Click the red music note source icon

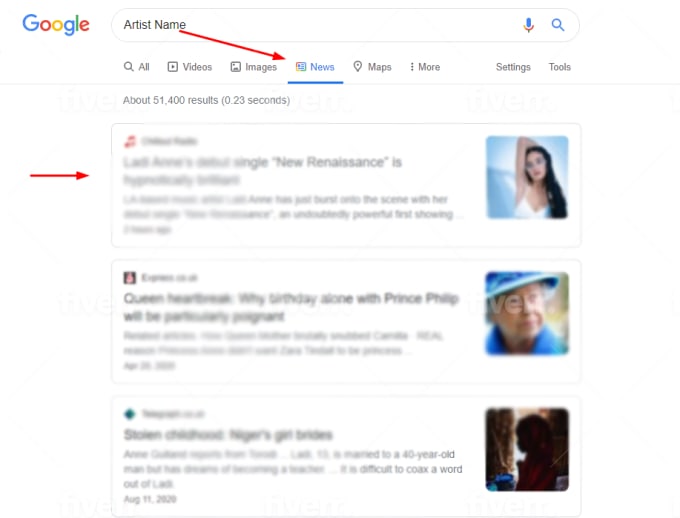click(x=130, y=141)
